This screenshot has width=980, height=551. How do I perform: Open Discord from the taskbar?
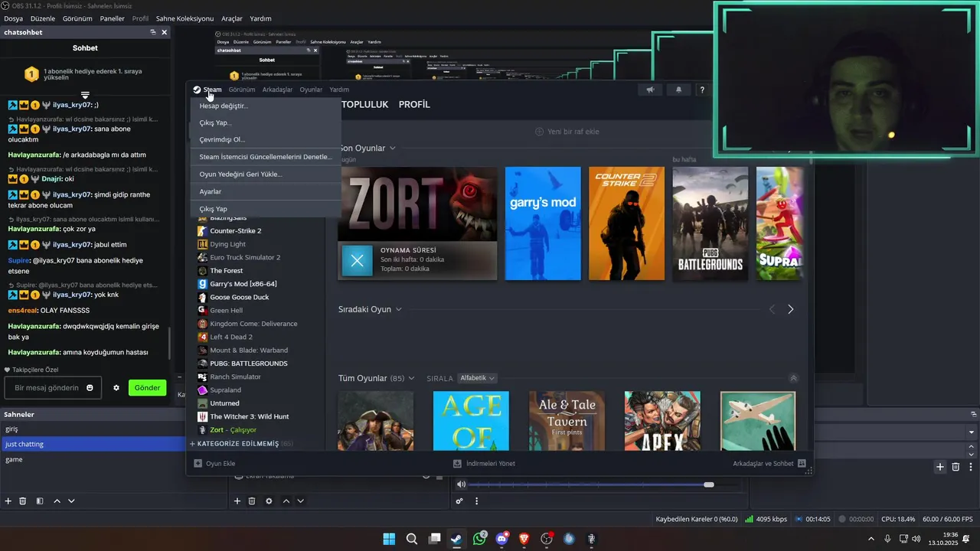tap(501, 539)
